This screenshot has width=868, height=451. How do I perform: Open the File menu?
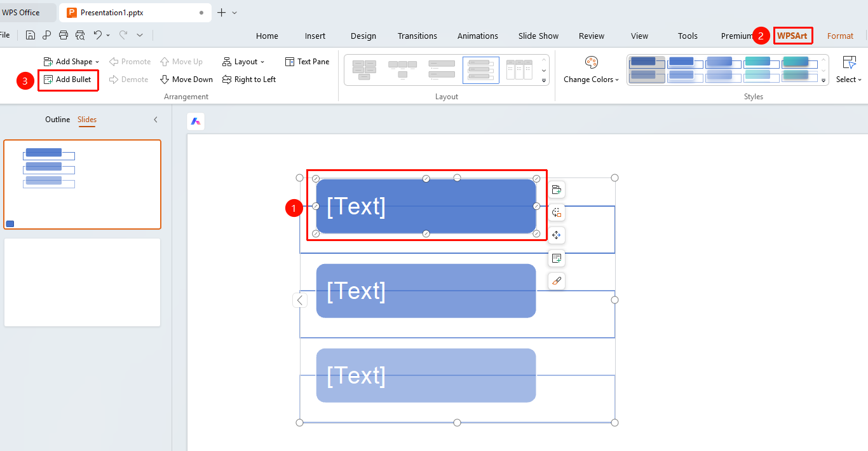(x=4, y=36)
